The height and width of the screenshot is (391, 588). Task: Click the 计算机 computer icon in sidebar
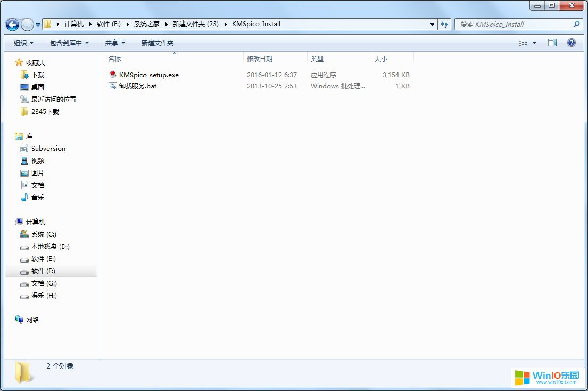19,222
